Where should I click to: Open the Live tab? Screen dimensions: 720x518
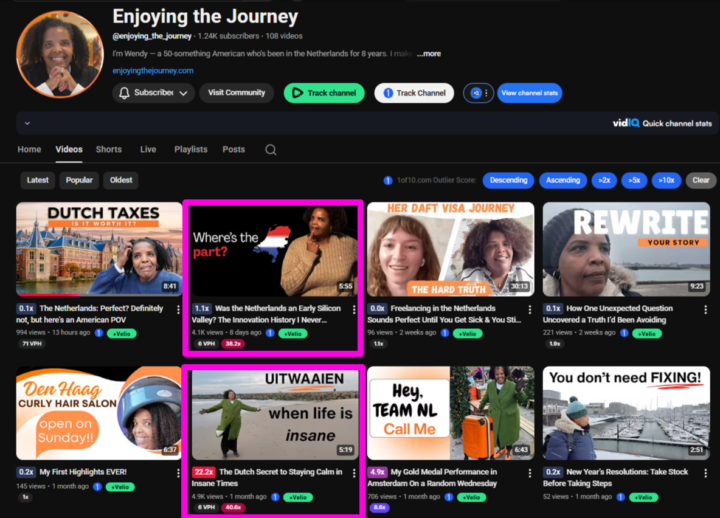pos(148,149)
